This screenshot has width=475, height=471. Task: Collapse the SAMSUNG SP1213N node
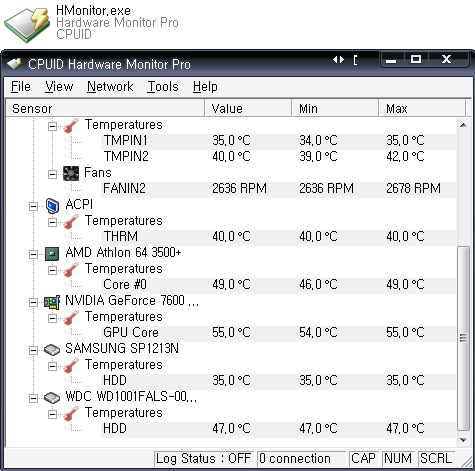[x=33, y=350]
